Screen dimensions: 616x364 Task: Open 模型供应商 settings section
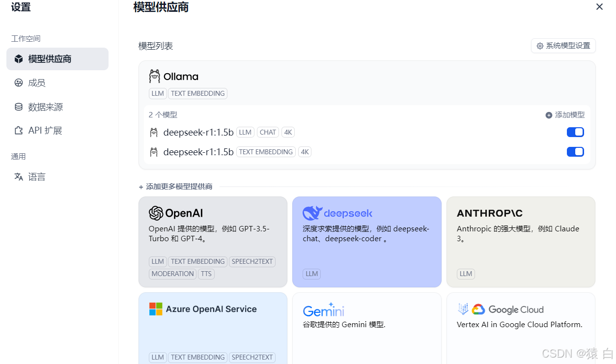click(x=57, y=59)
